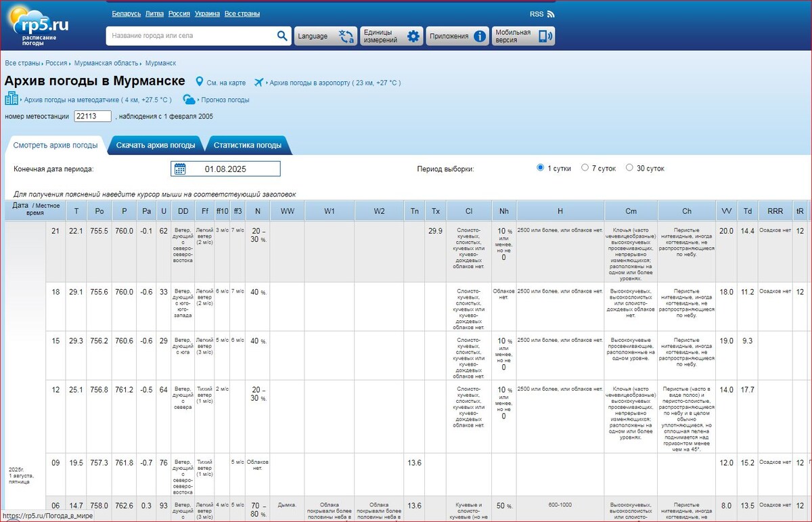Click the search magnifier icon
Image resolution: width=812 pixels, height=522 pixels.
[282, 36]
